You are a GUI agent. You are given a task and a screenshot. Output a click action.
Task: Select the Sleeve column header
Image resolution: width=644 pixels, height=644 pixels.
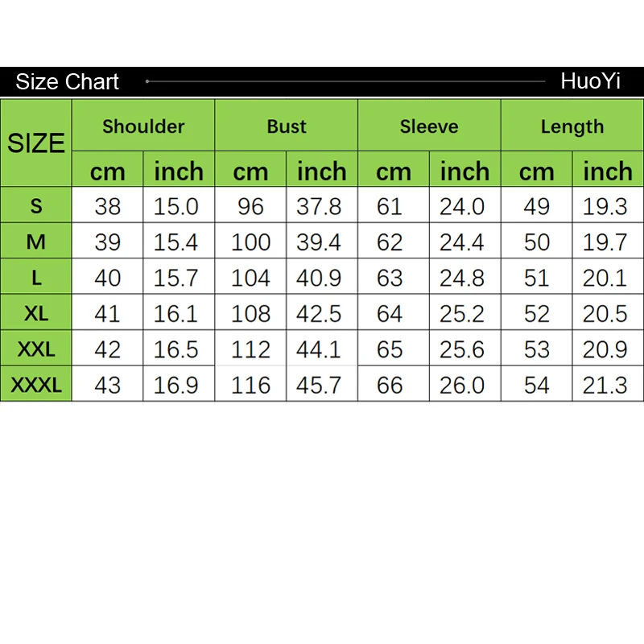(429, 126)
